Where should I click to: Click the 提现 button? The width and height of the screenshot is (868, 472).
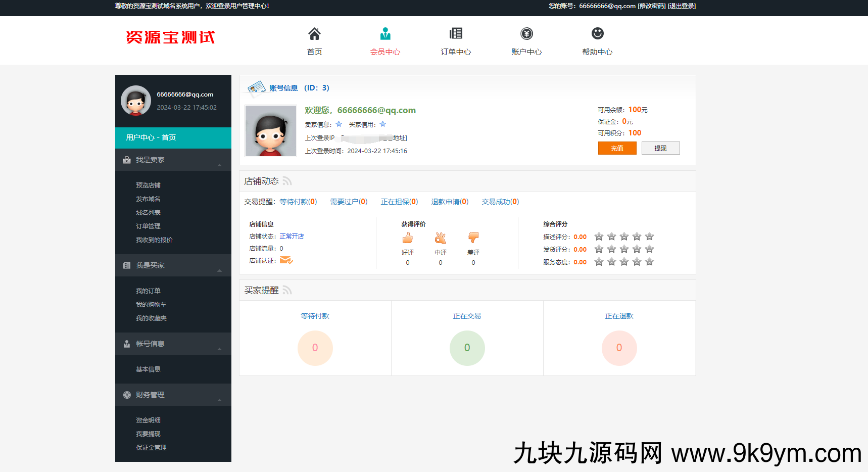(660, 148)
